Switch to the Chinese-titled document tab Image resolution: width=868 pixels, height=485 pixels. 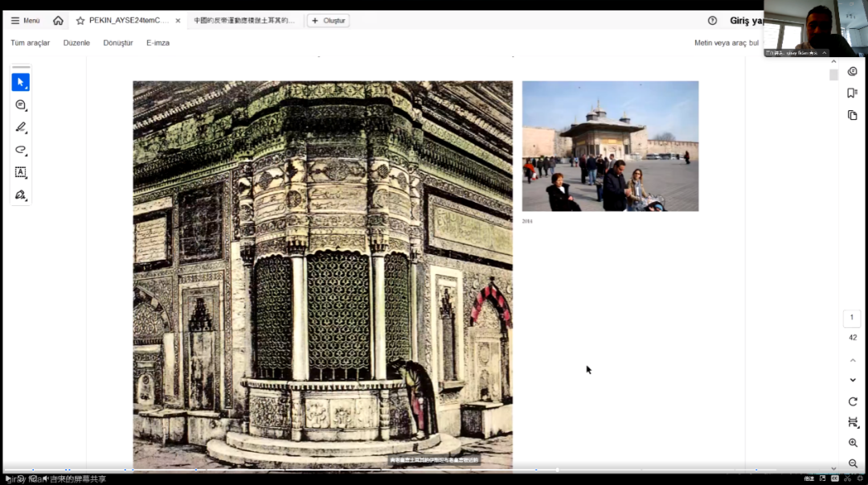coord(244,21)
